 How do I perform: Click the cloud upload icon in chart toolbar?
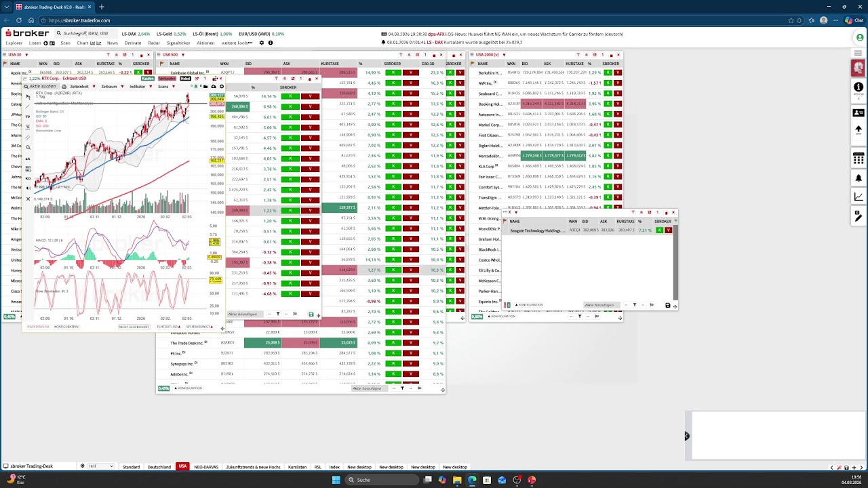pyautogui.click(x=214, y=87)
